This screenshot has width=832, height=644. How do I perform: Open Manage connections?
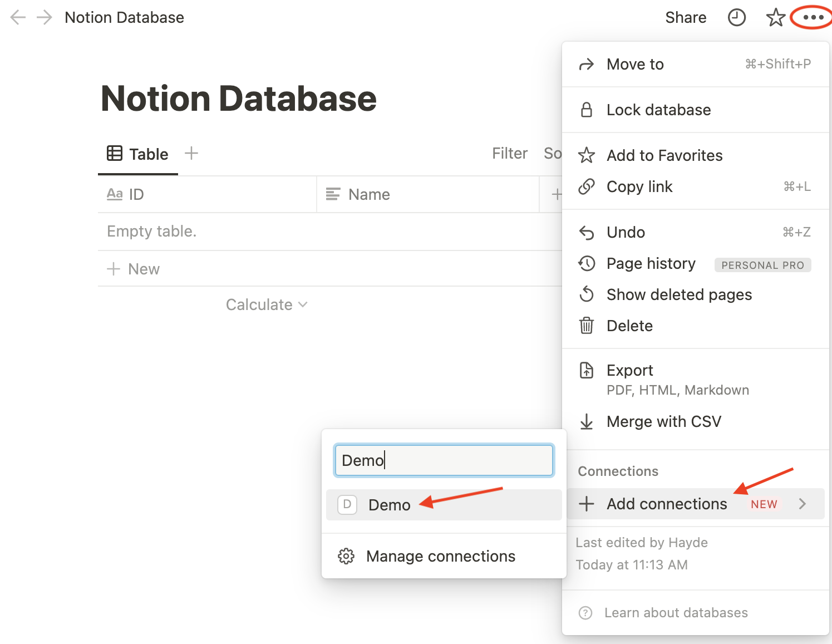pyautogui.click(x=444, y=556)
